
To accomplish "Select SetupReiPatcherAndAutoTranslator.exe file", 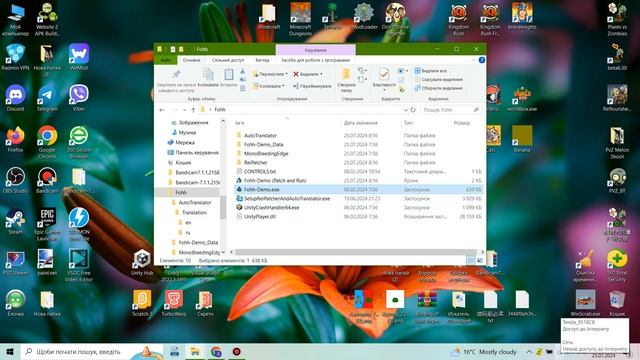I will tap(287, 198).
